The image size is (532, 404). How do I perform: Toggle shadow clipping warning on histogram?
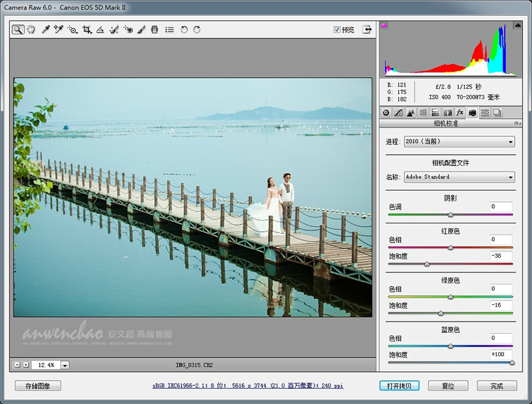click(x=384, y=25)
